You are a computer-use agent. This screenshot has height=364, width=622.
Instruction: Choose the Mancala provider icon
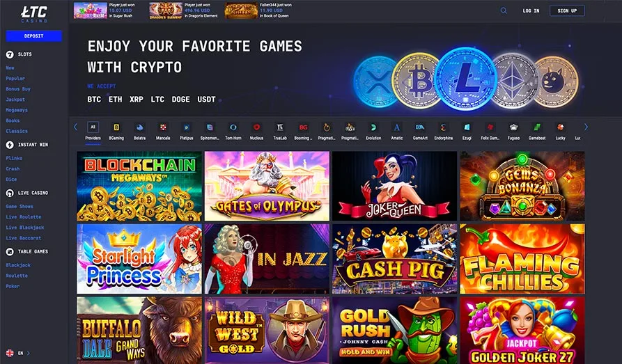pyautogui.click(x=163, y=127)
